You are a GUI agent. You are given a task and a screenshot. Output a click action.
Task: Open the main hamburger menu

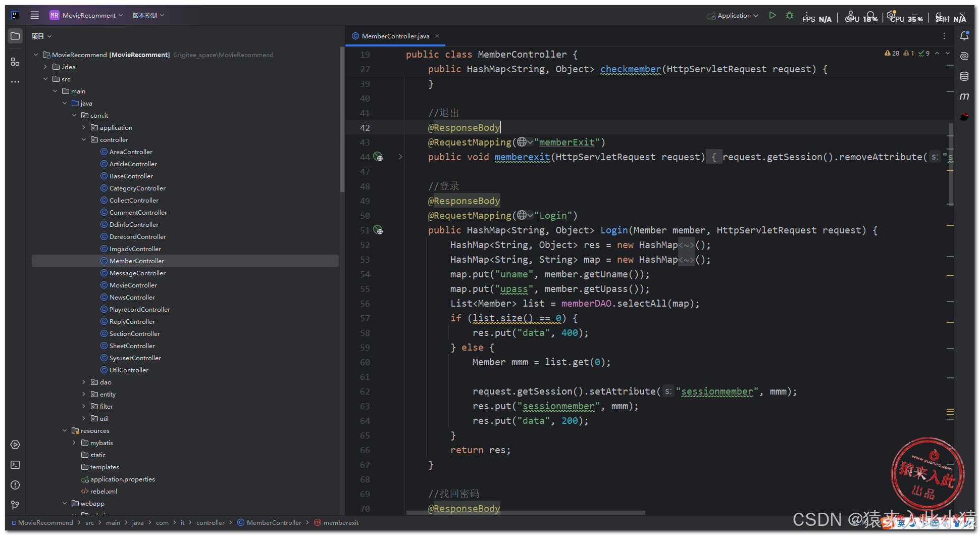(35, 15)
